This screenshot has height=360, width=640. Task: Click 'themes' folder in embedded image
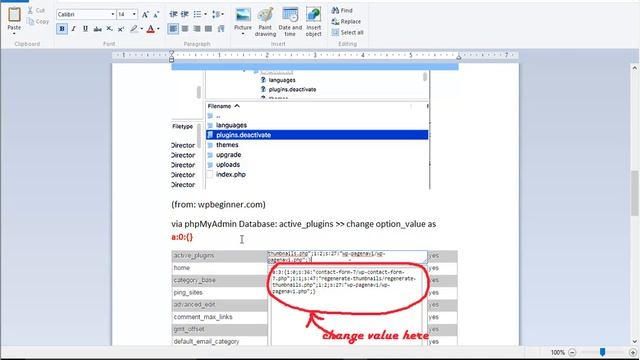coord(227,145)
